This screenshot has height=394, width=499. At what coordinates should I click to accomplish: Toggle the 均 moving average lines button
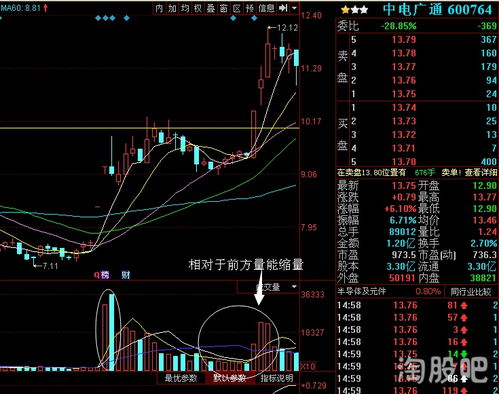[x=185, y=8]
